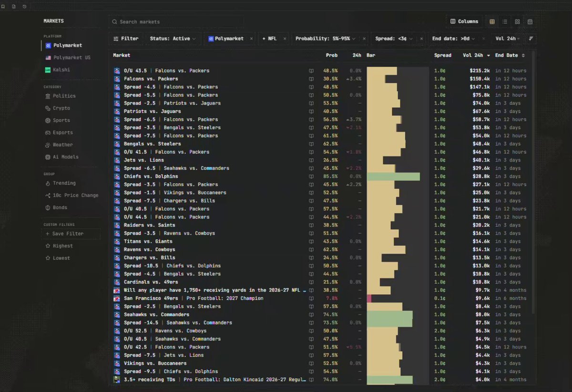Apply the Lowest custom filter

[58, 258]
